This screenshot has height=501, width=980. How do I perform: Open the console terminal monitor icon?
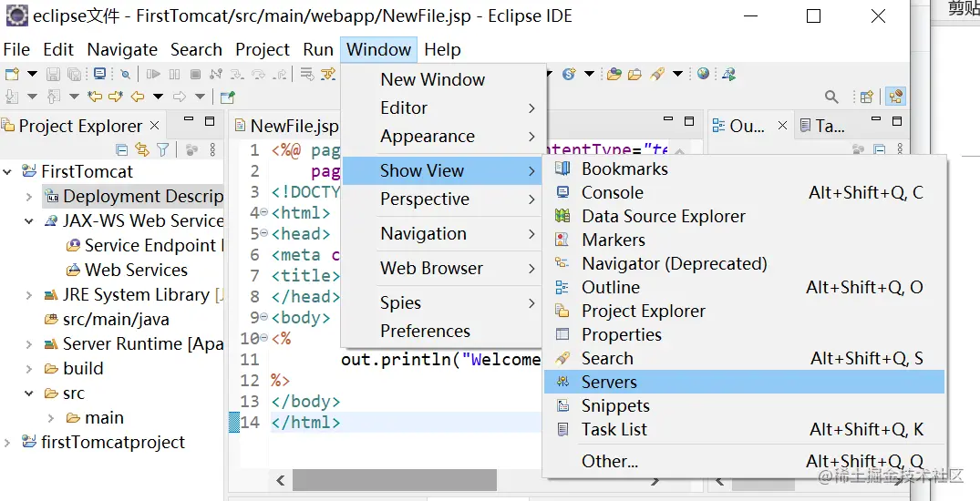coord(99,75)
